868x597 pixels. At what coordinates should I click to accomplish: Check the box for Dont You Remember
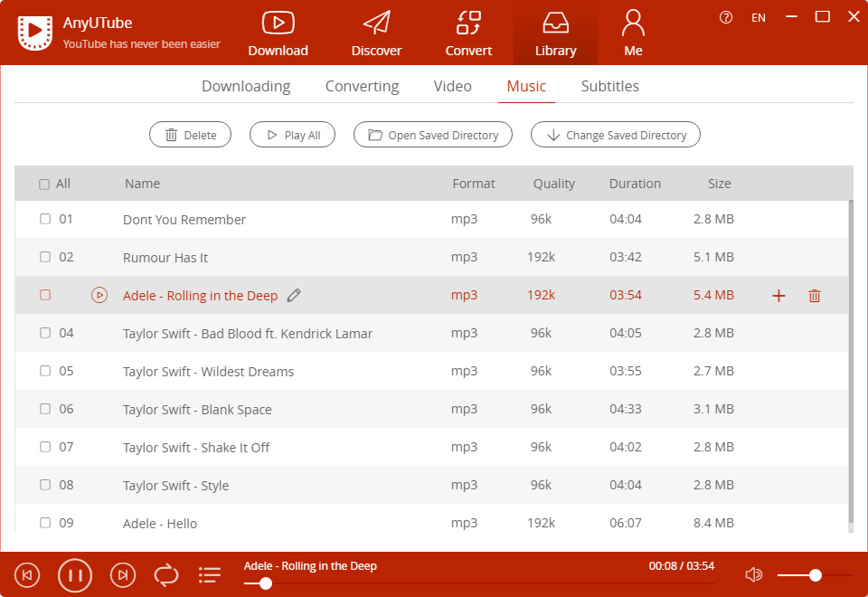45,219
